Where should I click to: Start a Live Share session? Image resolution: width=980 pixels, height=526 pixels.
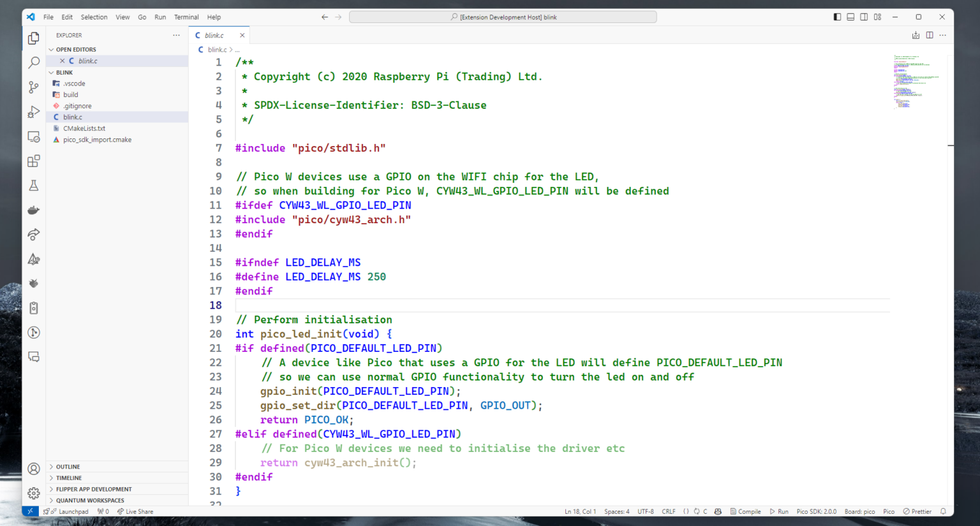[x=135, y=511]
